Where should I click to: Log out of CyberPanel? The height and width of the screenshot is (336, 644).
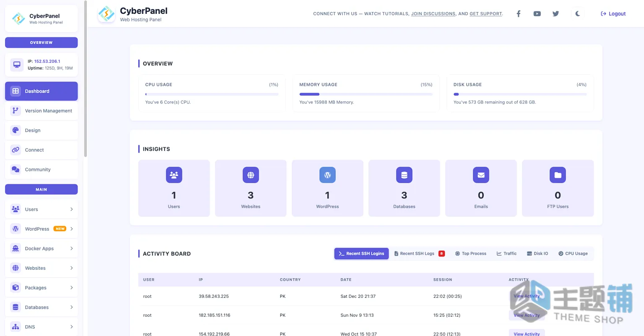tap(613, 14)
